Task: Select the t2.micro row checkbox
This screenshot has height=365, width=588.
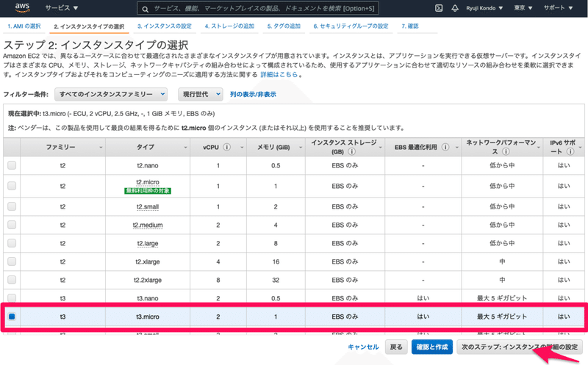Action: 12,186
